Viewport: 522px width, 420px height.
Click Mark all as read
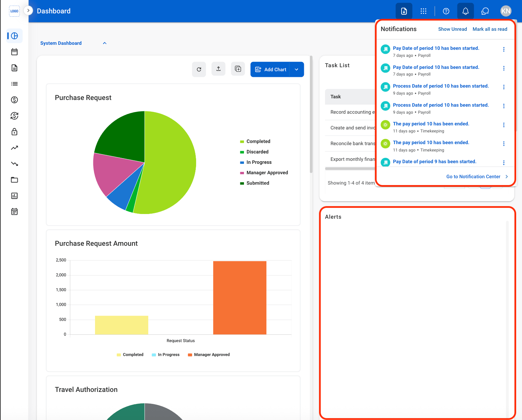click(x=490, y=29)
